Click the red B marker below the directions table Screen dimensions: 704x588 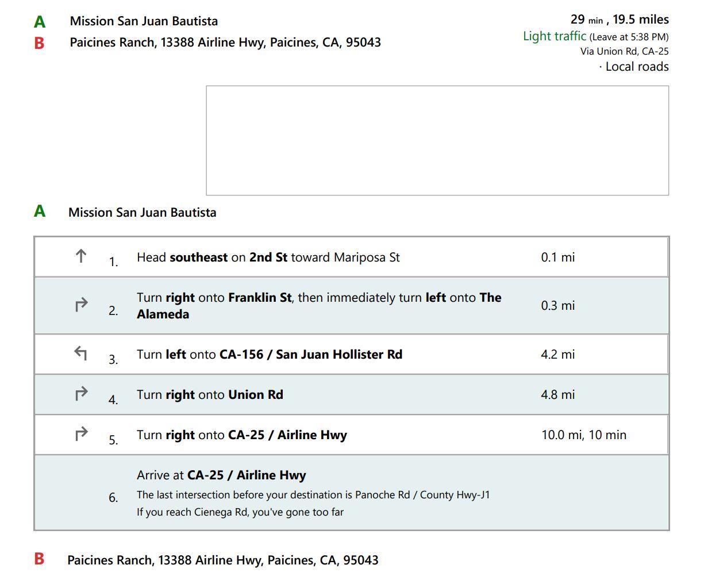coord(39,559)
